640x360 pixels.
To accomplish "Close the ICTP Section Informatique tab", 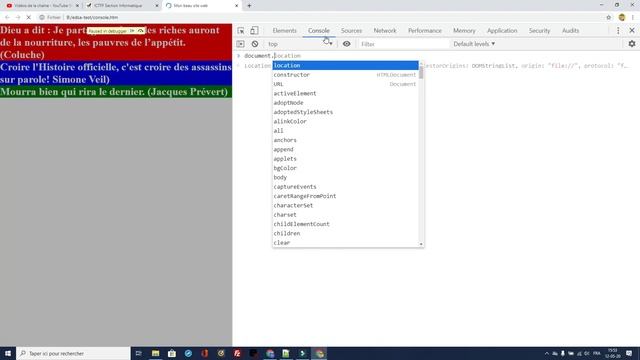I will 157,6.
